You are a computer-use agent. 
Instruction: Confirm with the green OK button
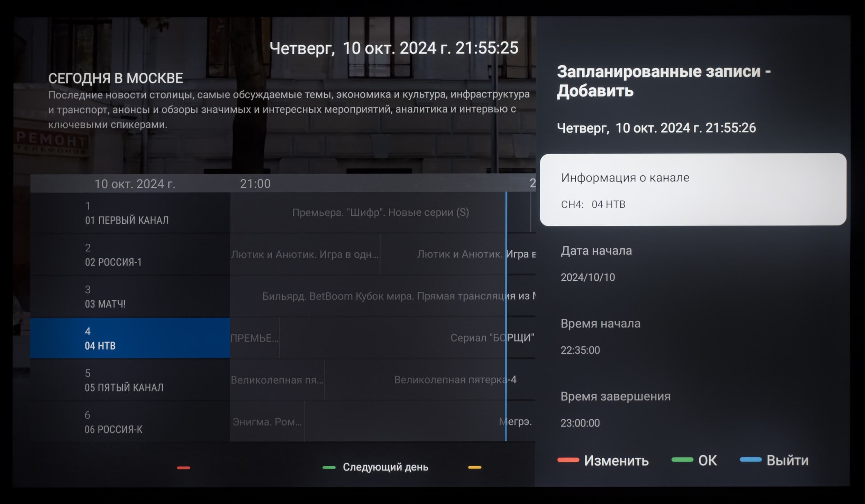click(x=695, y=460)
